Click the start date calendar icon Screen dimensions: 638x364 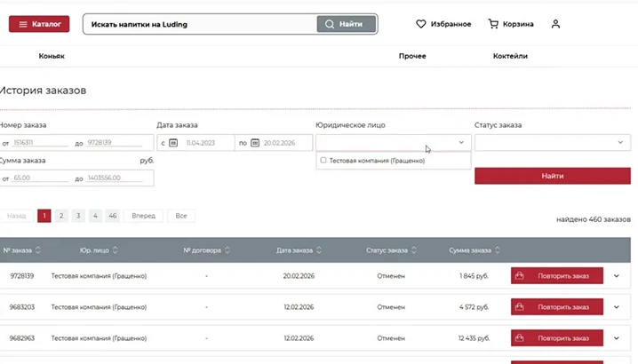pos(173,143)
